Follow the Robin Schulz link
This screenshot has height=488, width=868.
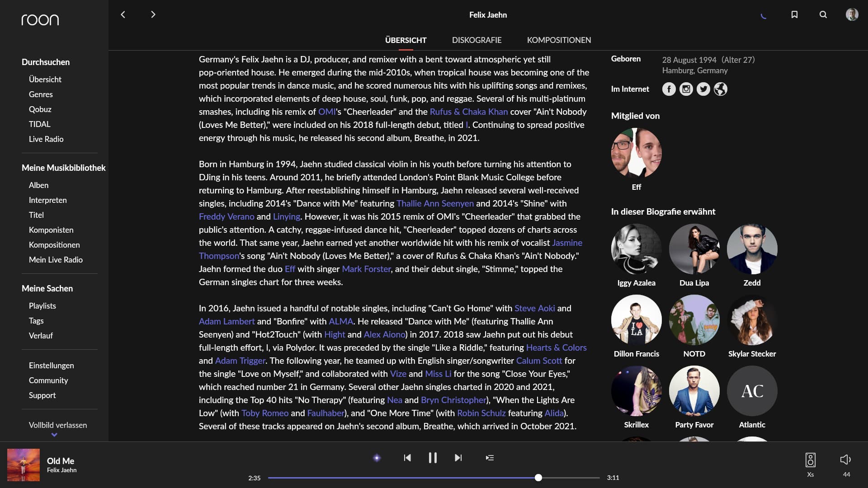click(x=481, y=413)
